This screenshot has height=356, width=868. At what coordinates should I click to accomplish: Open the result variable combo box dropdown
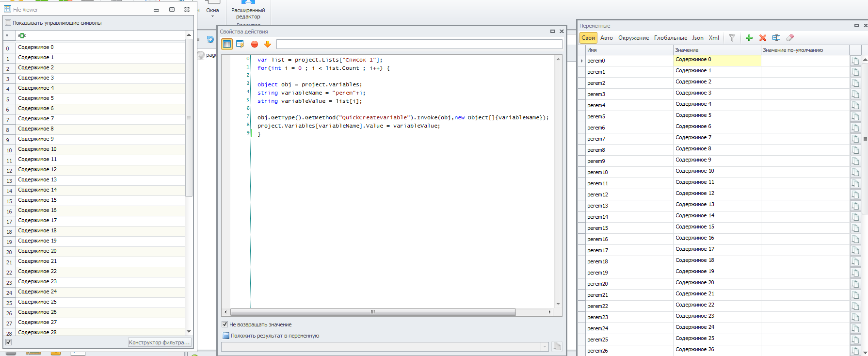(x=545, y=347)
